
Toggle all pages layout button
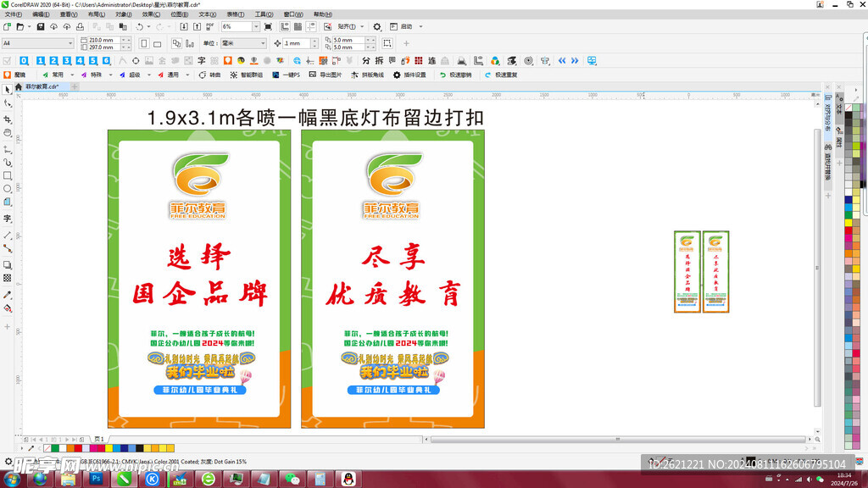176,43
